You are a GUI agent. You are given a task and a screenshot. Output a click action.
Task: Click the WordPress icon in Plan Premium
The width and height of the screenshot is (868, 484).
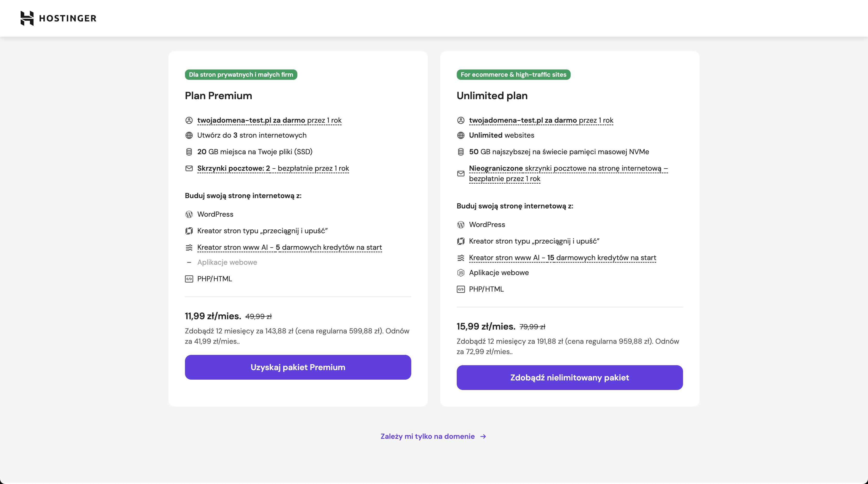(189, 214)
